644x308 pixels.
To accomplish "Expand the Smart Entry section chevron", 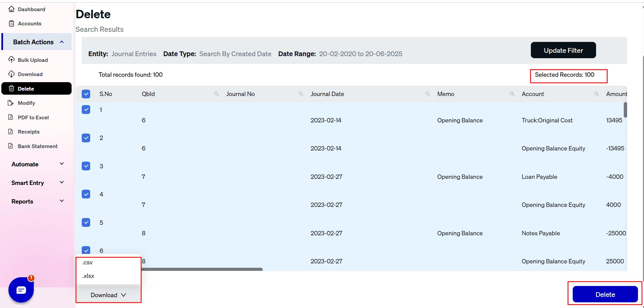I will [62, 183].
